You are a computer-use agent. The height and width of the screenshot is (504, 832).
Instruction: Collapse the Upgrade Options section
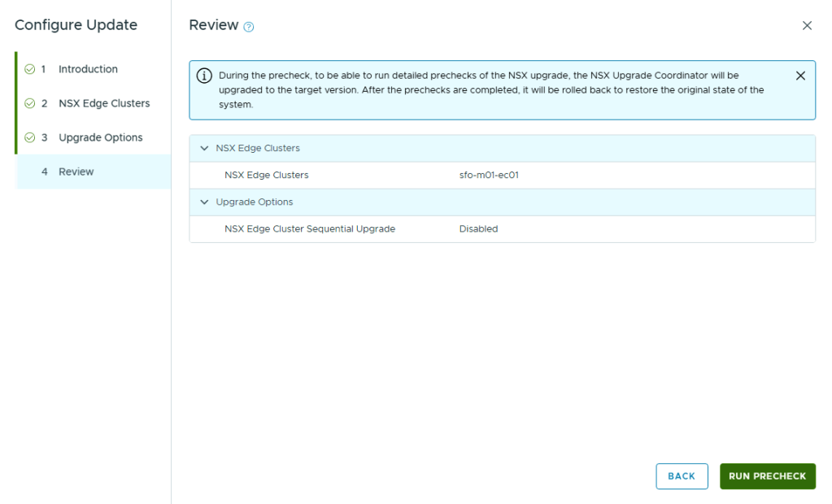(204, 202)
